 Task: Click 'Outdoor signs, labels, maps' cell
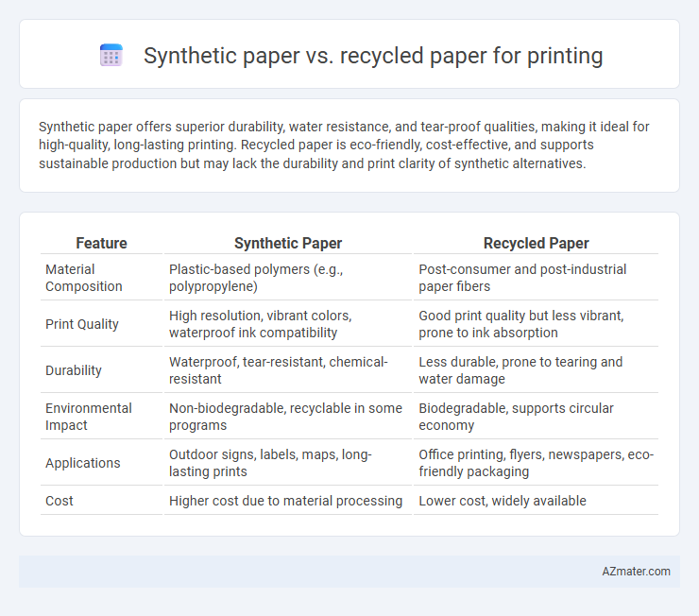pyautogui.click(x=288, y=463)
